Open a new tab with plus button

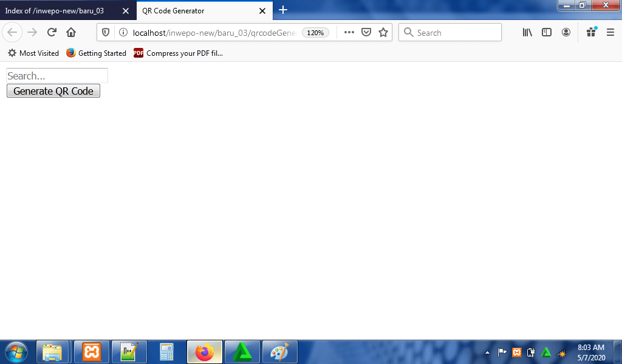[283, 10]
